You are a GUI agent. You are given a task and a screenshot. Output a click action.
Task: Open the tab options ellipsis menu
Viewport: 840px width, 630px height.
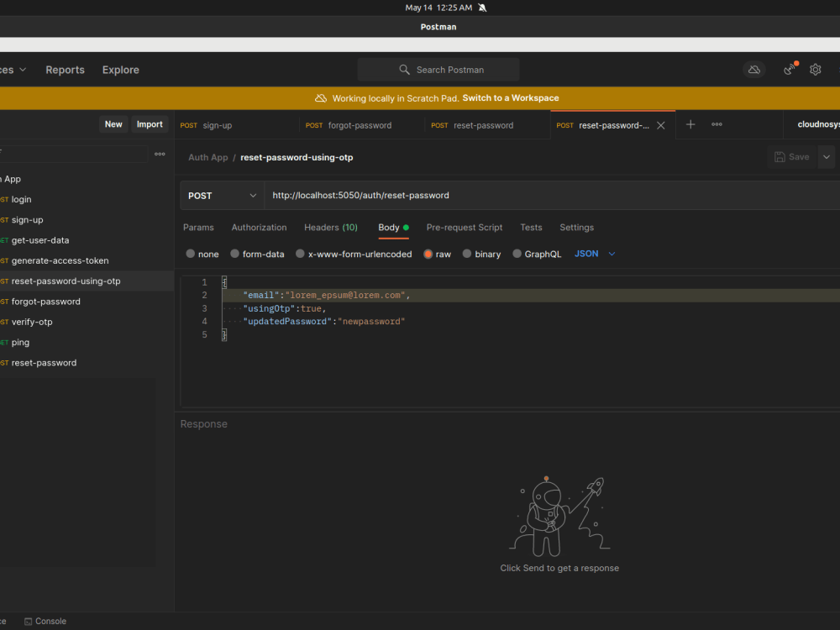click(717, 124)
